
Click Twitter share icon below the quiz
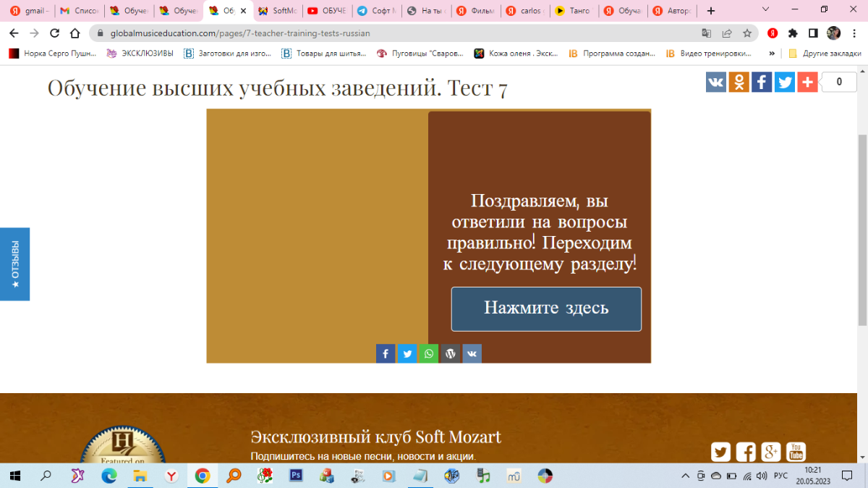click(x=407, y=353)
